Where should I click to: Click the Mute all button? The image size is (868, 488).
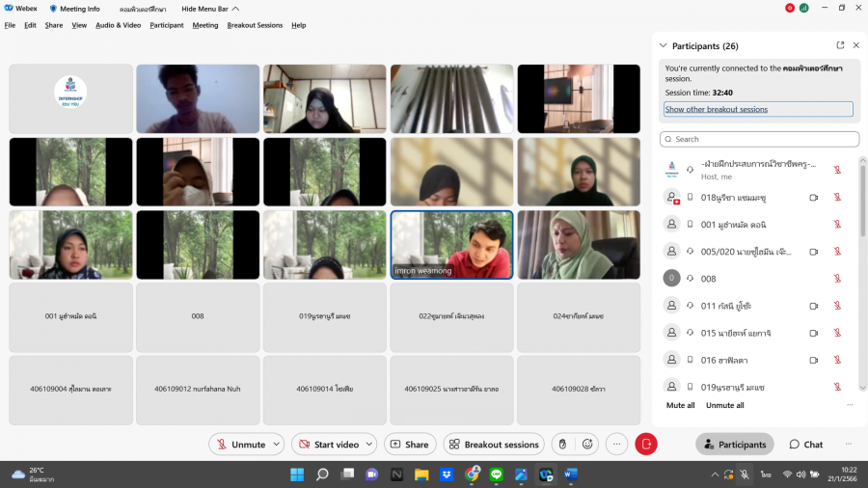point(680,405)
